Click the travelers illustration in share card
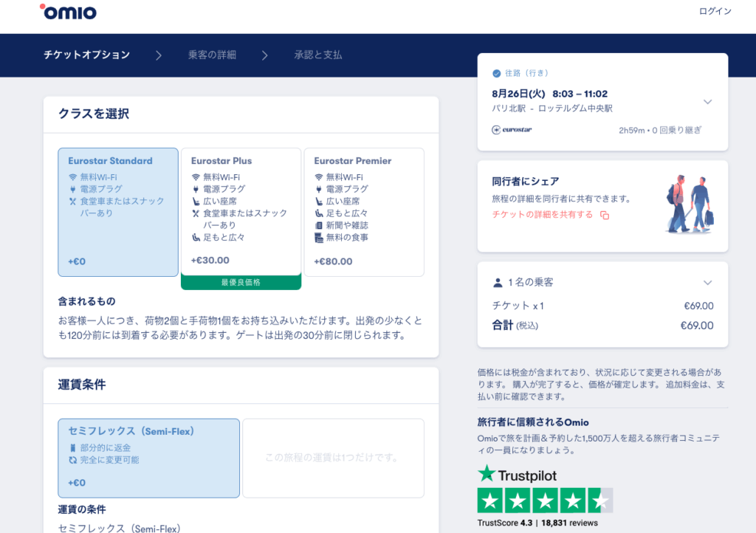756x533 pixels. click(690, 204)
